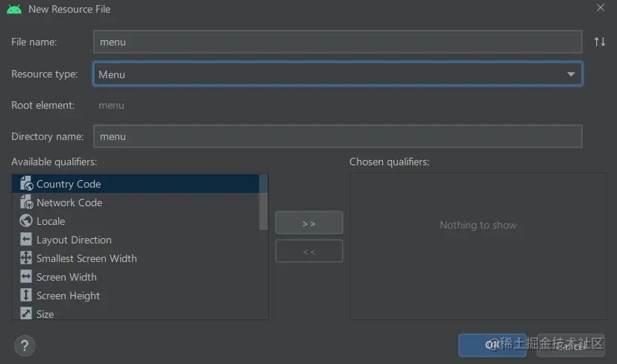Open the help question mark button
617x364 pixels.
click(x=25, y=345)
